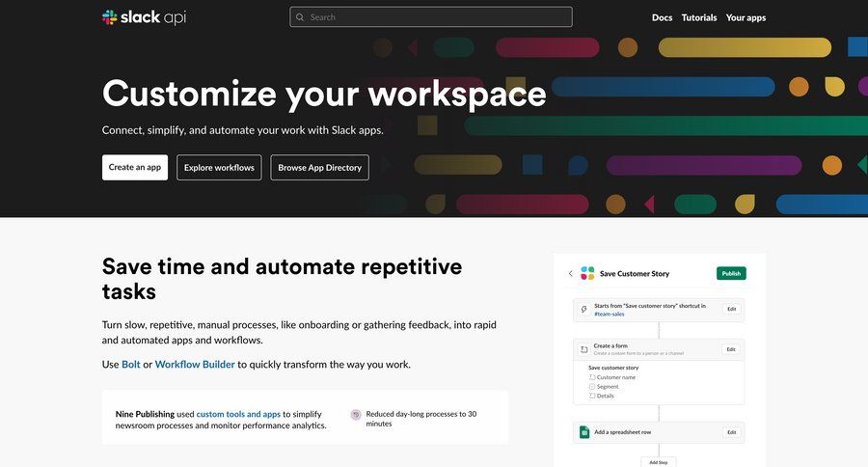This screenshot has width=868, height=467.
Task: Click the Slack API logo
Action: click(144, 17)
